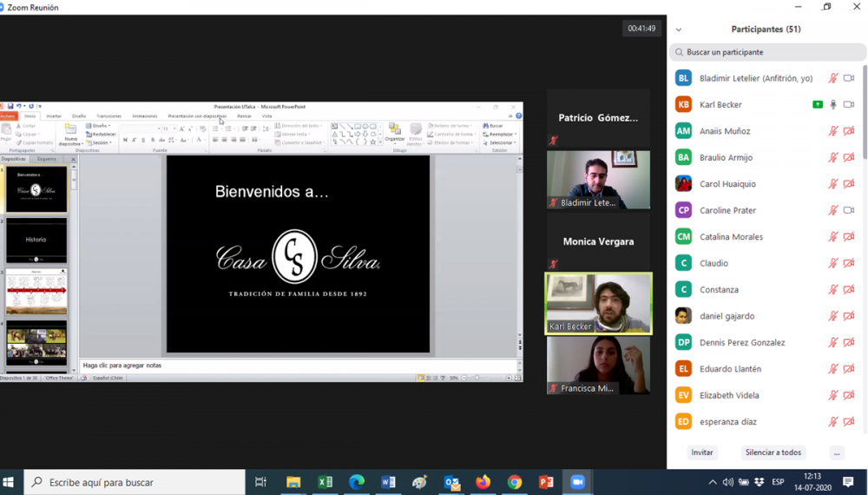Switch to the Insertar ribbon tab
Image resolution: width=868 pixels, height=495 pixels.
pyautogui.click(x=54, y=115)
